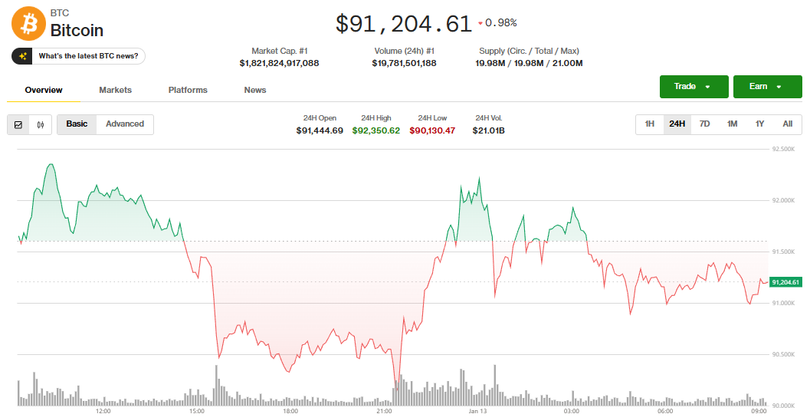Toggle the Basic chart mode
The height and width of the screenshot is (418, 810).
tap(77, 124)
